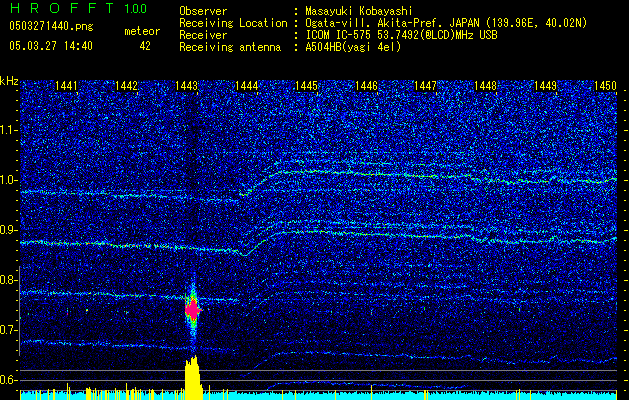Image resolution: width=629 pixels, height=400 pixels.
Task: Click the red meteor echo burst
Action: coord(193,309)
